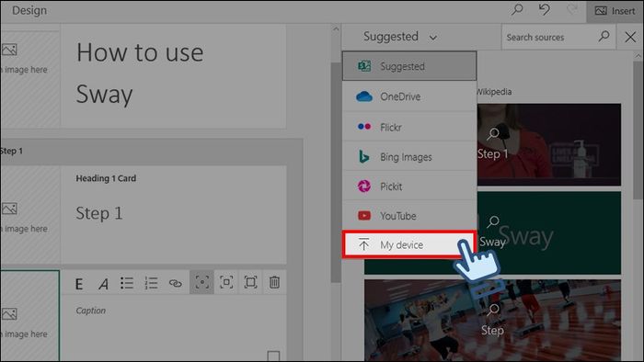Delete the card with trash icon
Screen dimensions: 644x362
(x=274, y=282)
